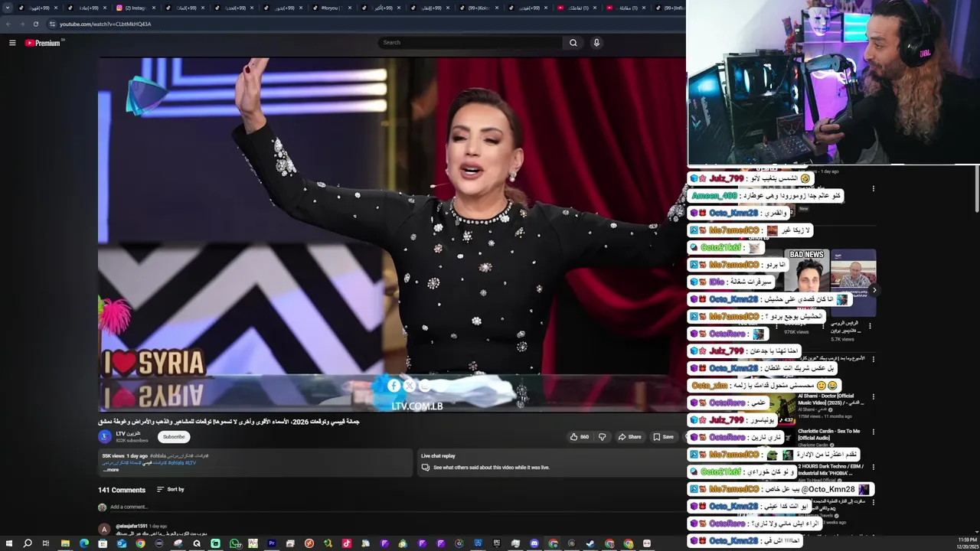Open Al Shami Doctor video title

(830, 399)
